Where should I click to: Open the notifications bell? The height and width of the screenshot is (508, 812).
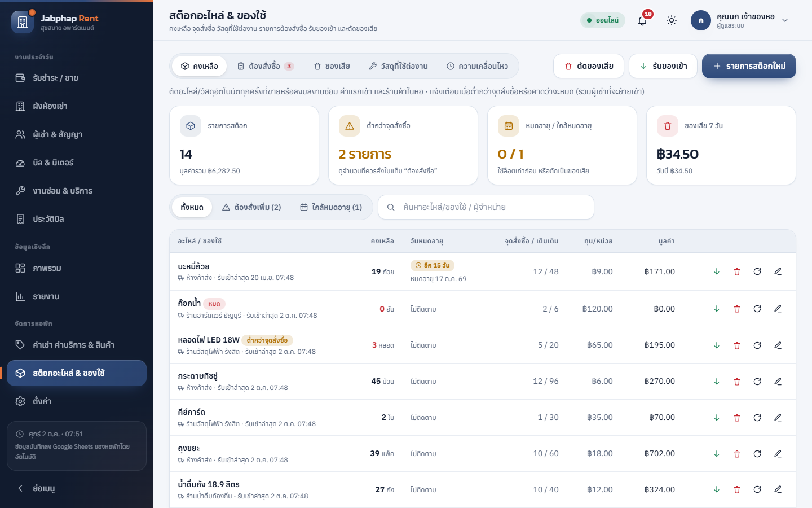click(642, 20)
